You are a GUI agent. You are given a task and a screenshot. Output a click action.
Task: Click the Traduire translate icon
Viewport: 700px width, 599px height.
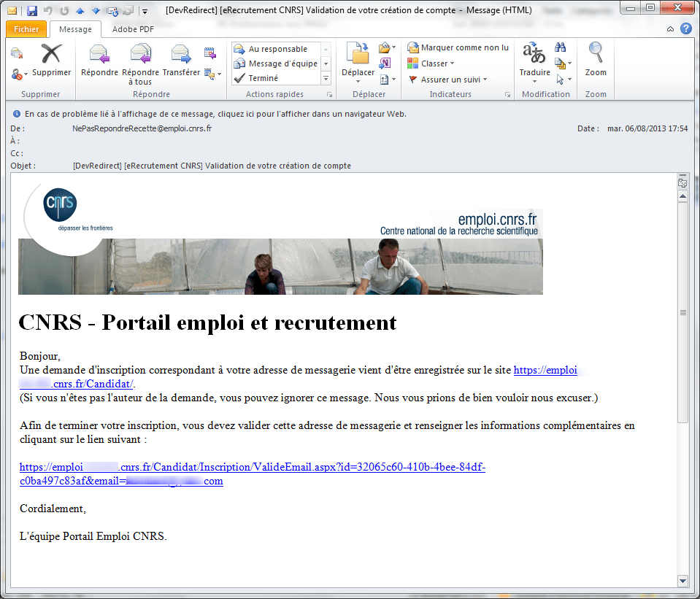click(x=534, y=63)
